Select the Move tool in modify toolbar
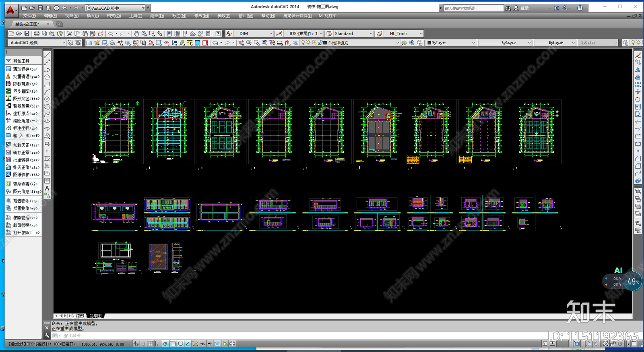644x352 pixels. point(638,92)
